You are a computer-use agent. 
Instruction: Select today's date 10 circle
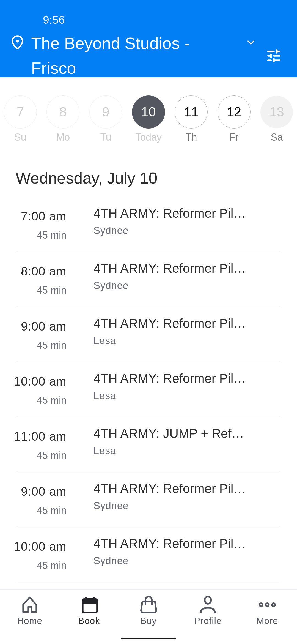[x=148, y=112]
